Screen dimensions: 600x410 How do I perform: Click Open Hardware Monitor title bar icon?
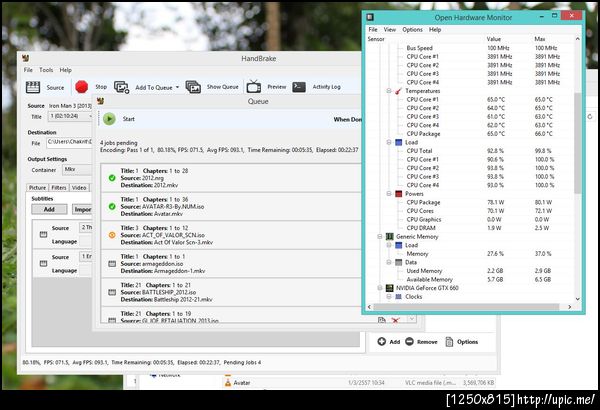click(370, 17)
